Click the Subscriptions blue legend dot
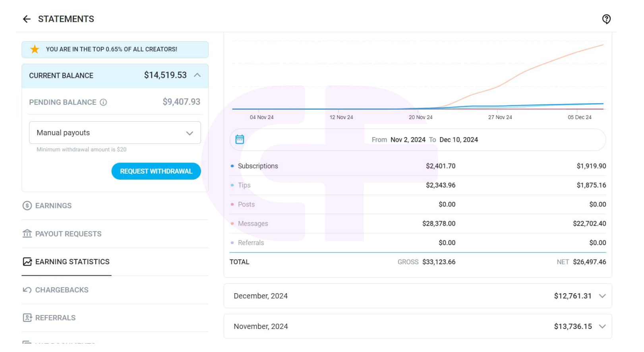 click(232, 166)
